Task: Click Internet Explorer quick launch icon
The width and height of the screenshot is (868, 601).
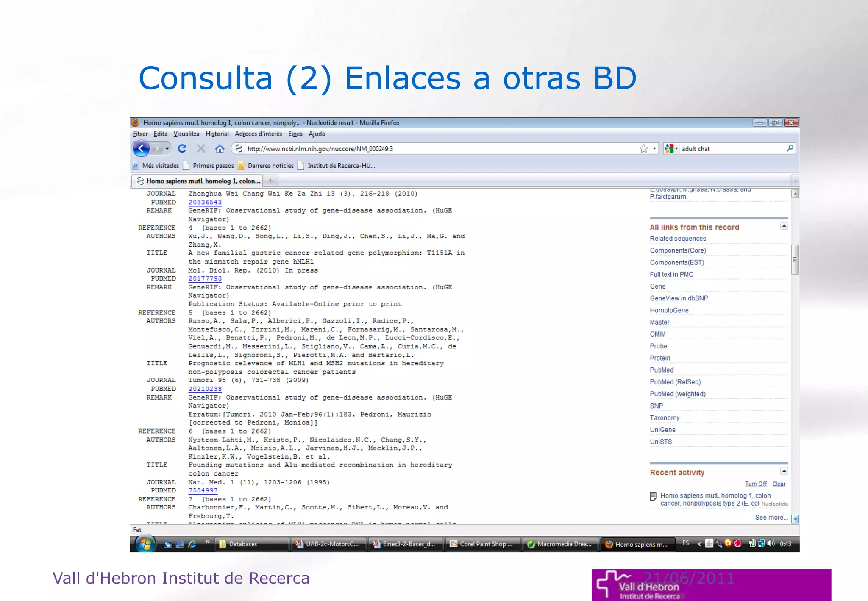Action: pos(192,544)
